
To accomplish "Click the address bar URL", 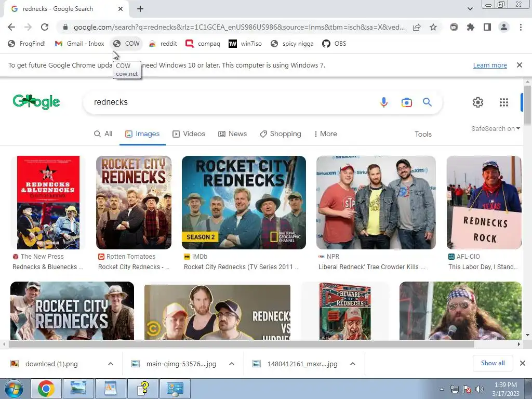I will [239, 27].
